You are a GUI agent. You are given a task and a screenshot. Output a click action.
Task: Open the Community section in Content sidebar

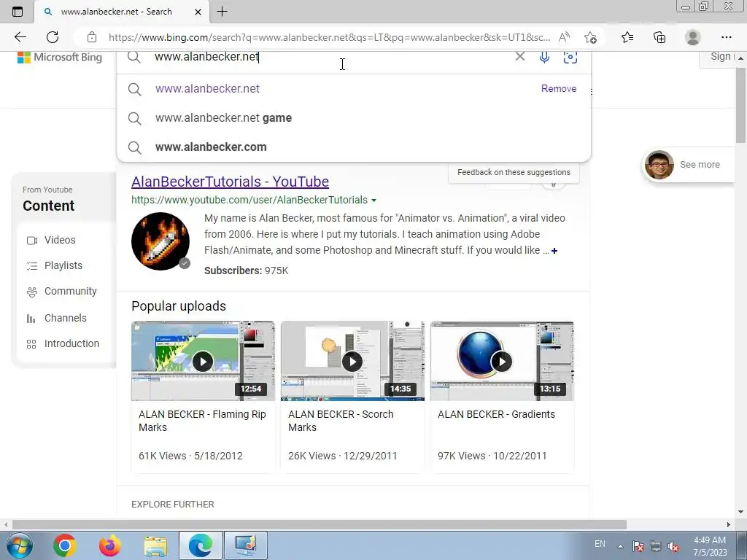click(x=70, y=291)
